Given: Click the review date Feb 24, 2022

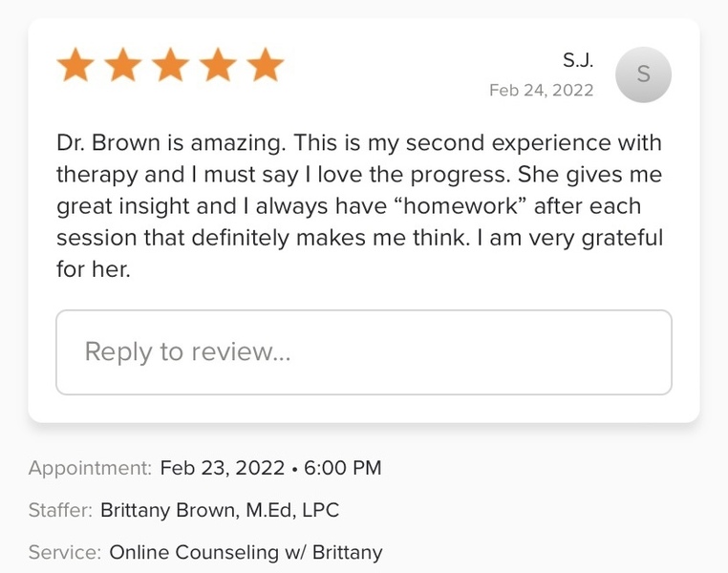Looking at the screenshot, I should coord(541,91).
